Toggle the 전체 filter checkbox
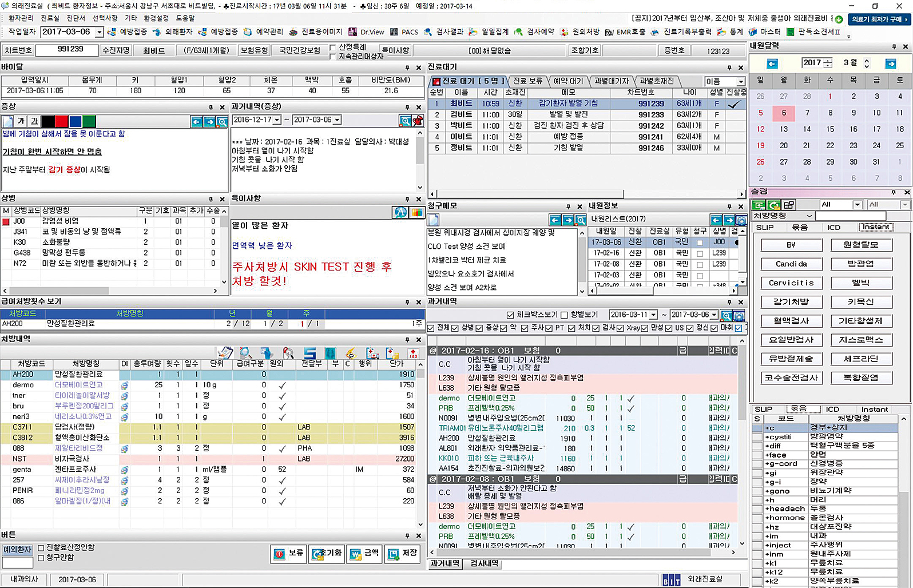Screen dimensions: 913x588 [431, 328]
